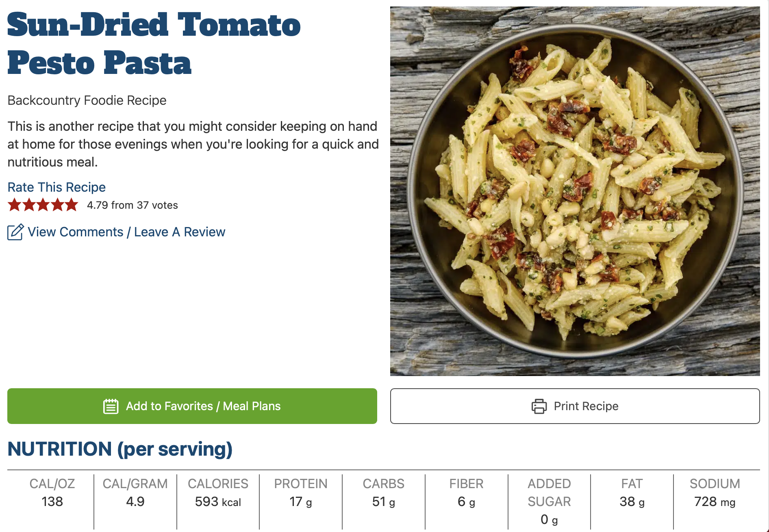Open the Rate This Recipe link

coord(56,187)
